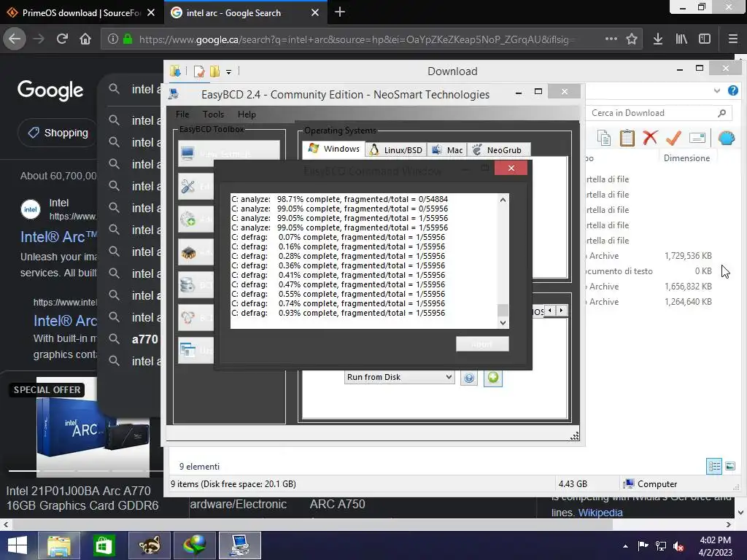Open Edit Boot Menu wrench-and-screwdriver tool
Screen dimensions: 747x560
196,186
